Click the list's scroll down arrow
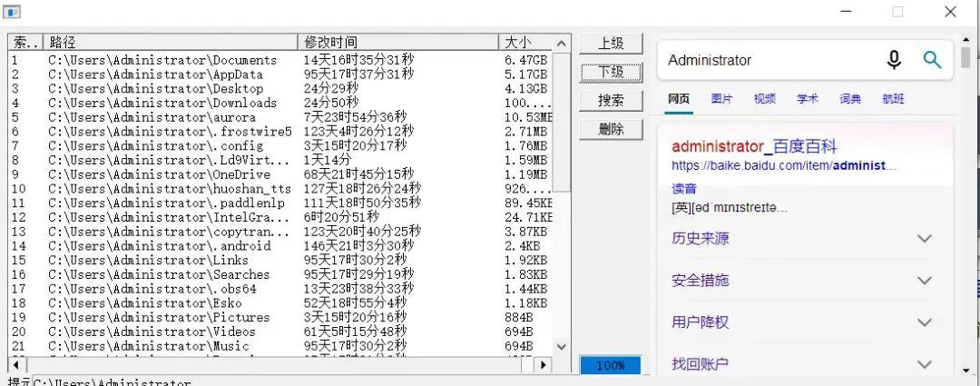This screenshot has height=386, width=980. pos(562,347)
